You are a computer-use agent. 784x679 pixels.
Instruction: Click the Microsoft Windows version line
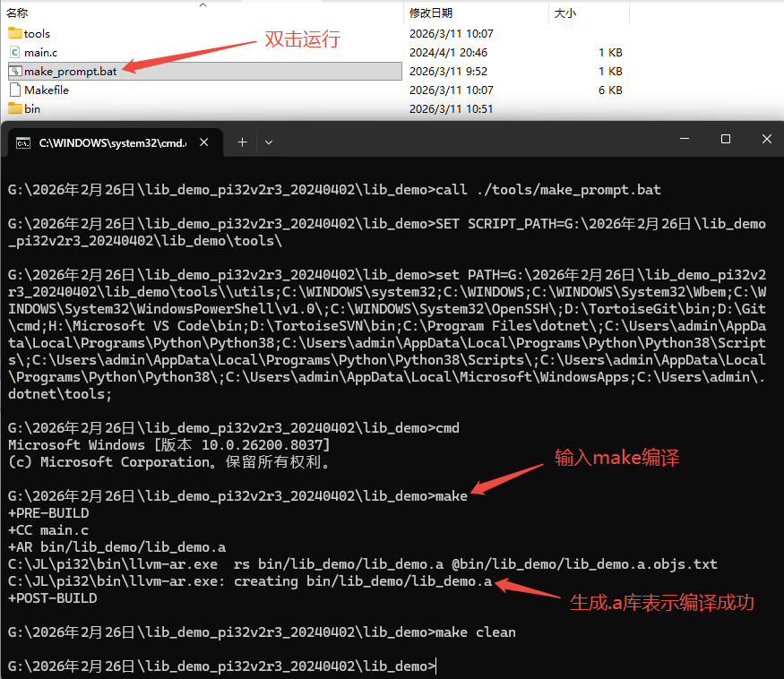169,444
